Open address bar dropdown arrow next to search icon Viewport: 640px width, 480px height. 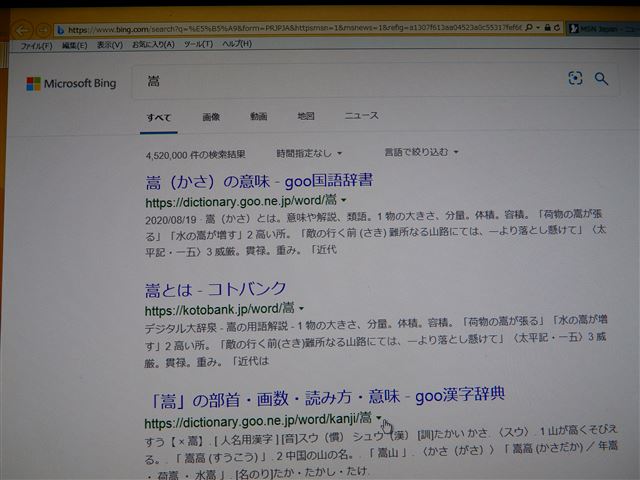538,28
